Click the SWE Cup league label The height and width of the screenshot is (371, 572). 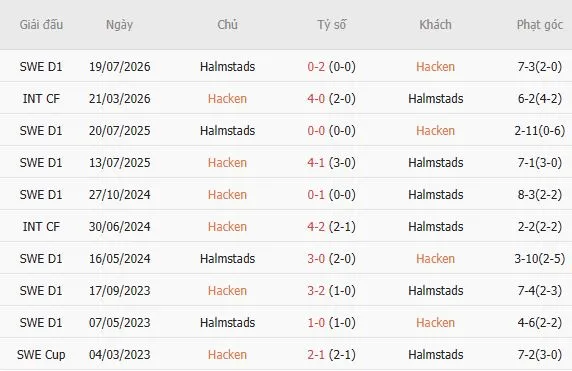point(41,355)
